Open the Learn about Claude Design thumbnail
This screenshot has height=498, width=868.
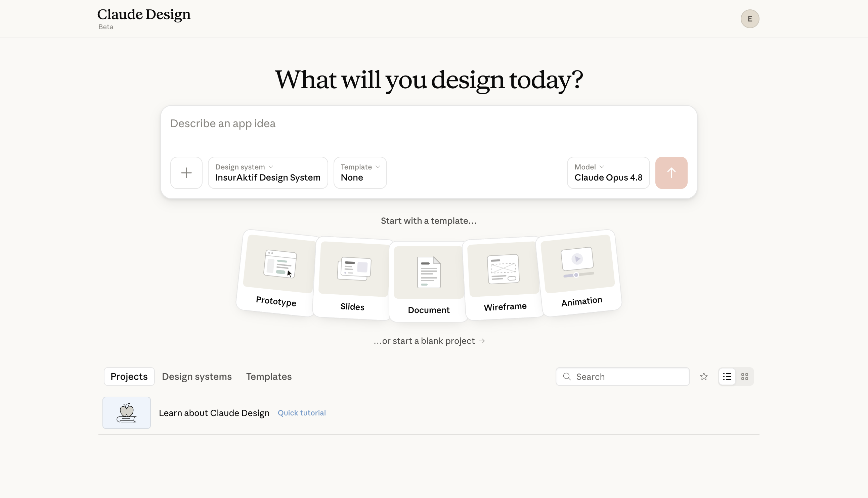[x=126, y=413]
